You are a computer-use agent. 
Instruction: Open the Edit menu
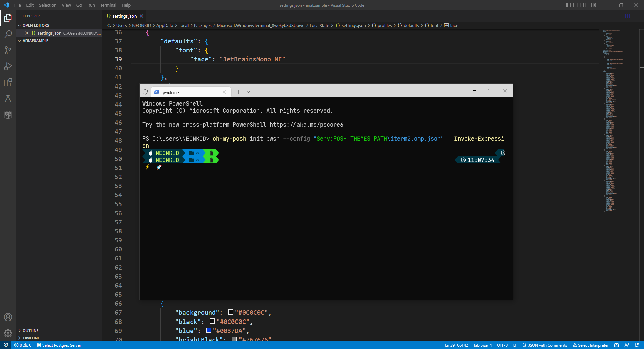(x=30, y=5)
